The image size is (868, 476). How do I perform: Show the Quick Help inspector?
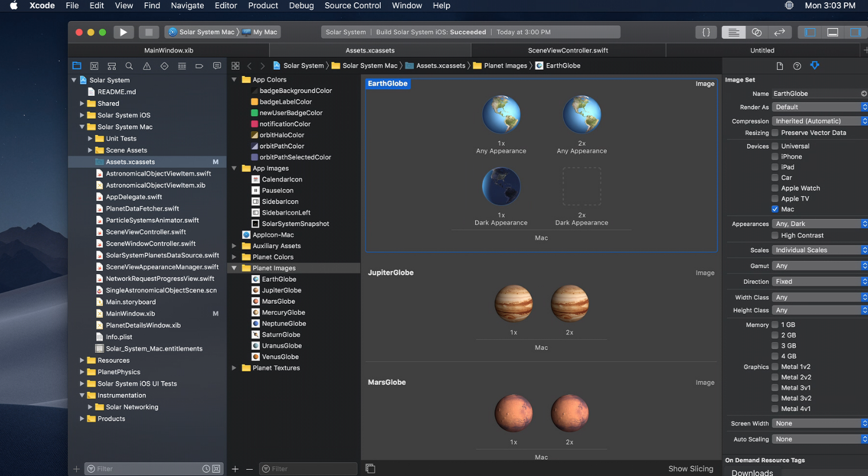pyautogui.click(x=797, y=66)
